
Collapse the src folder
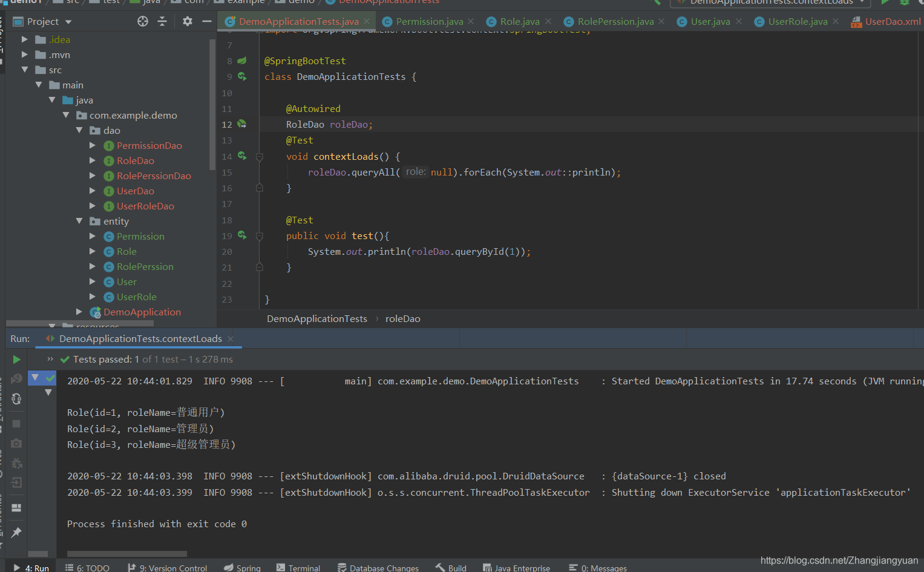pyautogui.click(x=25, y=70)
